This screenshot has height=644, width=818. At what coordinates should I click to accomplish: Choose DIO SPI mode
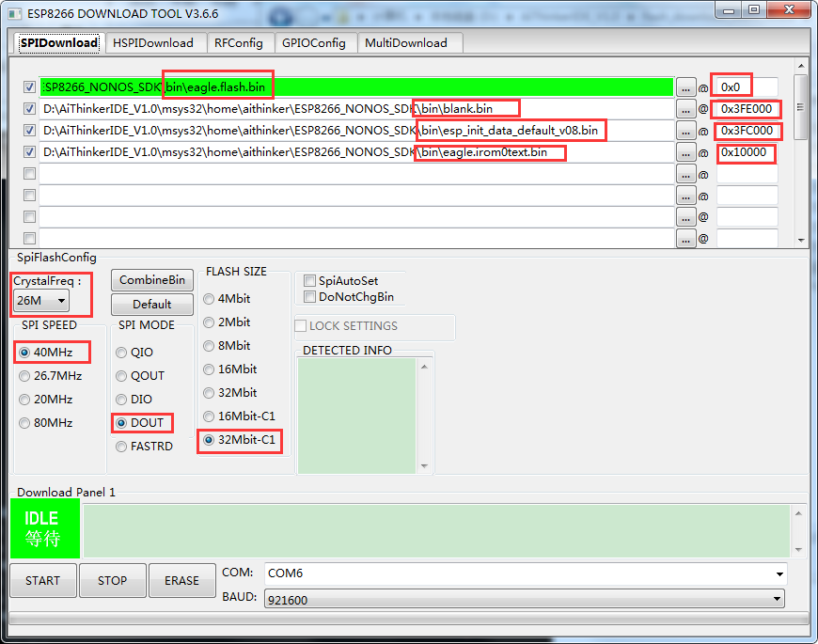point(121,400)
